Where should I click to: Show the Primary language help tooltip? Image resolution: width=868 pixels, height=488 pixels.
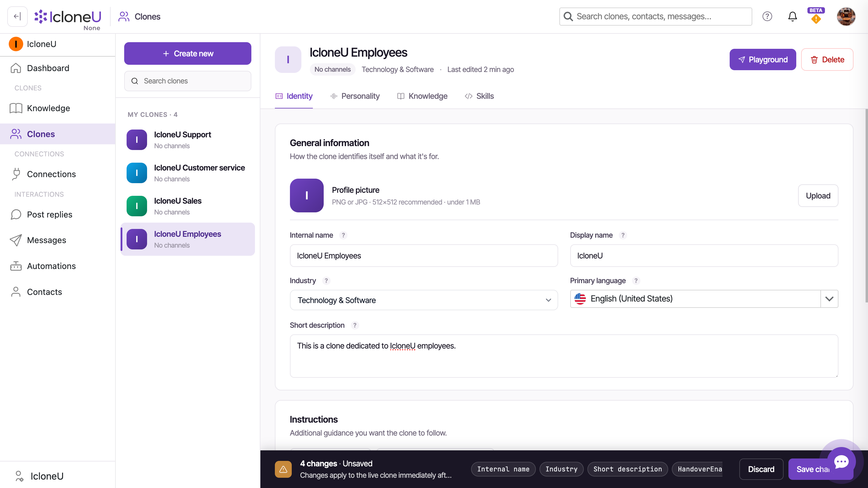(x=636, y=281)
